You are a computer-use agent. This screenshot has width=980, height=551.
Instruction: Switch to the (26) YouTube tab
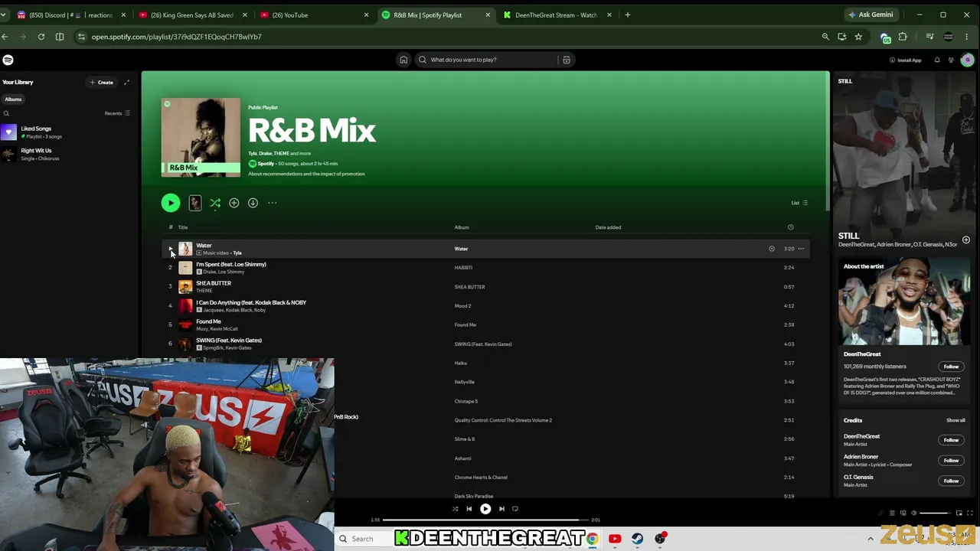click(312, 15)
